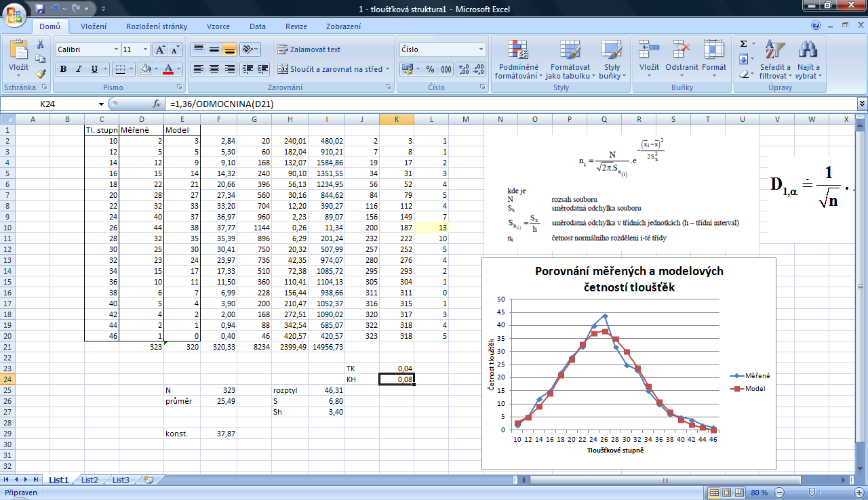Increase decimal places
Viewport: 868px width, 500px height.
tap(464, 68)
